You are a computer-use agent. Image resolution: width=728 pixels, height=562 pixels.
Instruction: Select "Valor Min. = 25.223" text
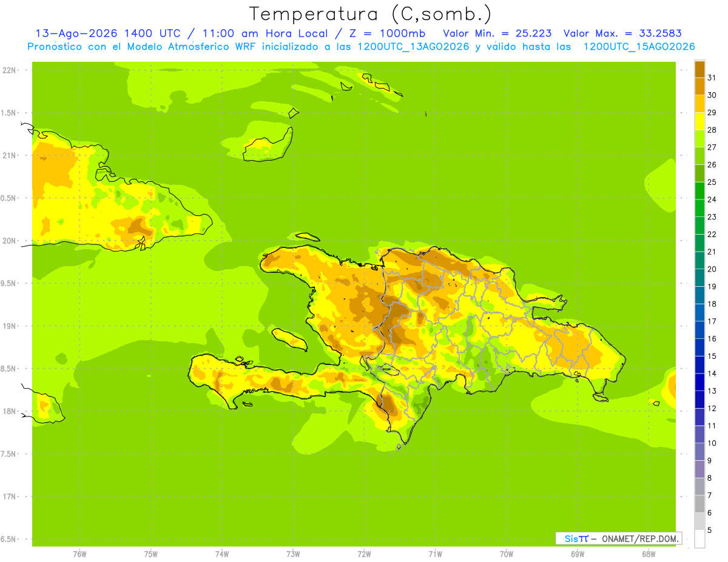pyautogui.click(x=497, y=33)
